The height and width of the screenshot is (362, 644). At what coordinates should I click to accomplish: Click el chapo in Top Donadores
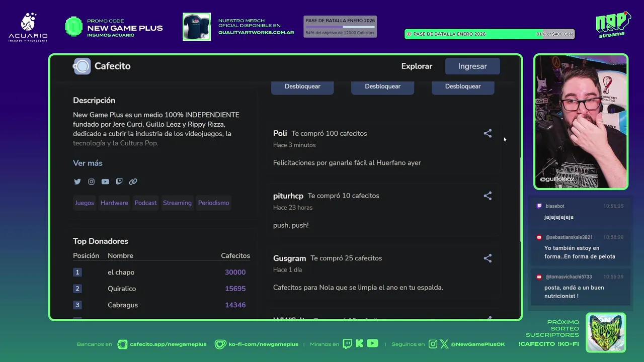coord(121,273)
